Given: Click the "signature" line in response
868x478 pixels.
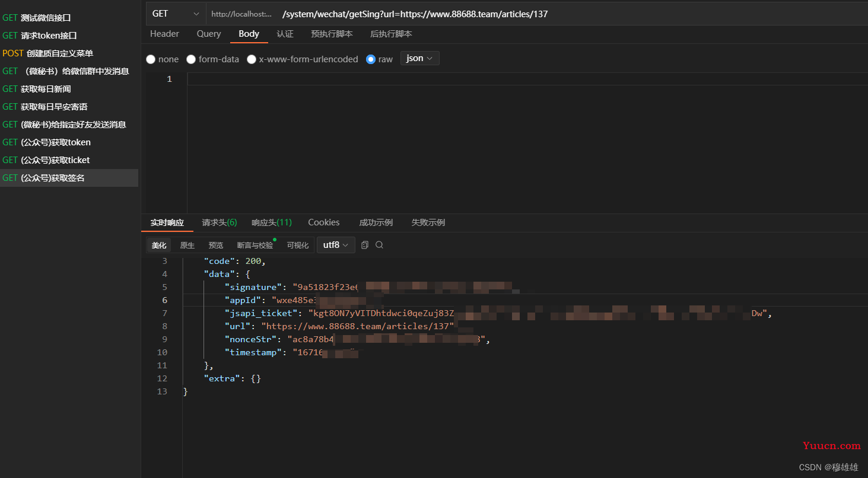Looking at the screenshot, I should (x=368, y=287).
